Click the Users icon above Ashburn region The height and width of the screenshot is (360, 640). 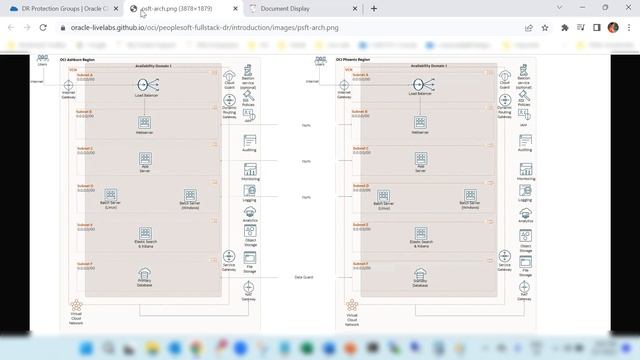[x=42, y=58]
